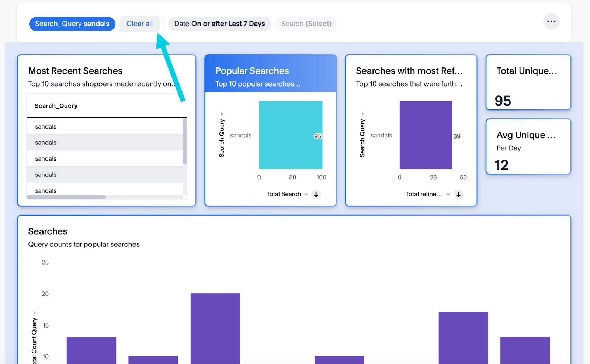Expand Search Query axis in Popular Searches
This screenshot has width=590, height=364.
[222, 114]
